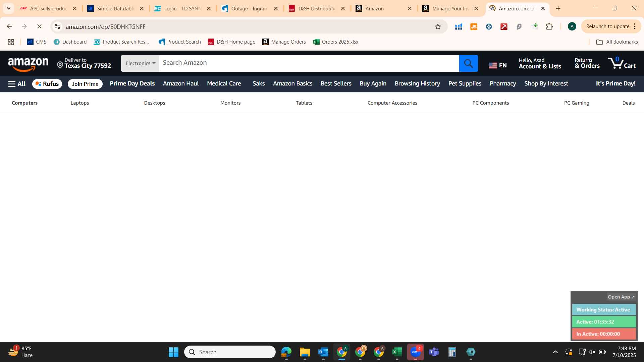Click the Join Prime button

tap(85, 84)
